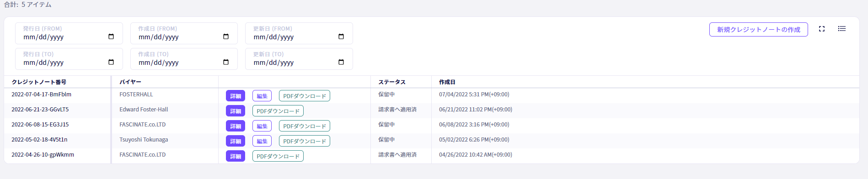Click 編集 for 2022-06-08-15-EG3J15
The width and height of the screenshot is (868, 179).
pyautogui.click(x=262, y=126)
